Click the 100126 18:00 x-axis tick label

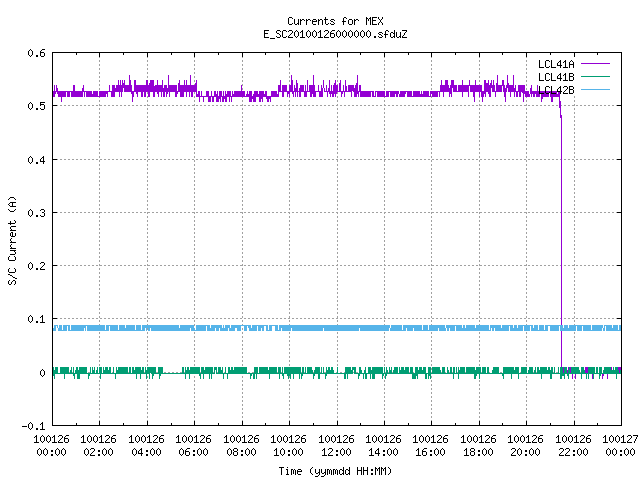(478, 445)
